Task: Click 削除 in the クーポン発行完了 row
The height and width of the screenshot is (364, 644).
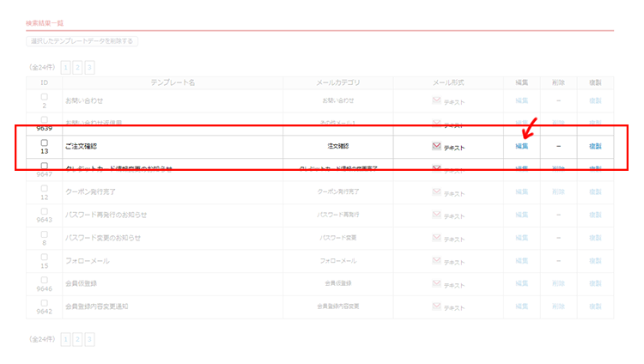Action: click(x=558, y=191)
